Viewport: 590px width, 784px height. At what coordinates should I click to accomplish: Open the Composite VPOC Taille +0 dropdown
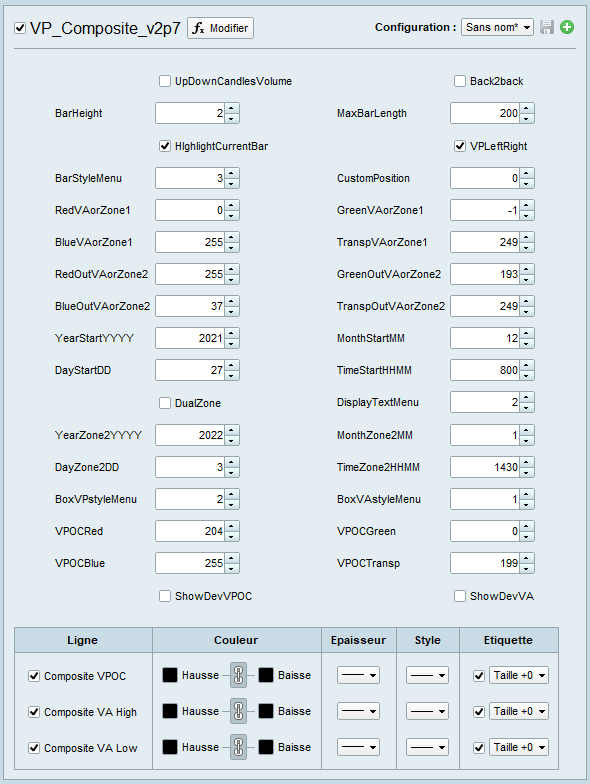[x=518, y=675]
